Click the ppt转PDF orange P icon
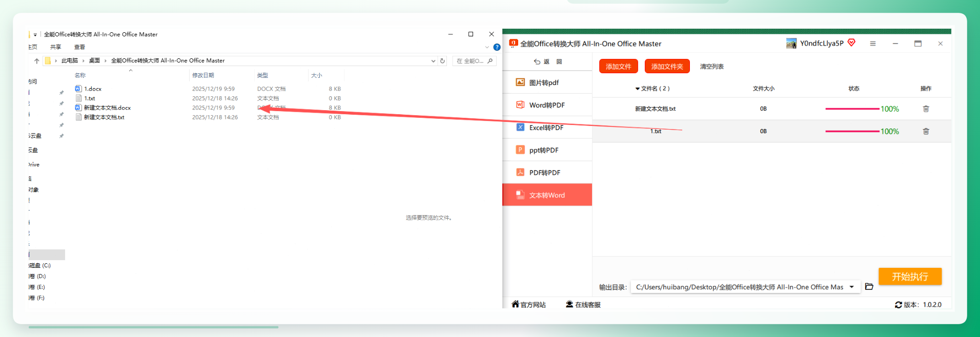This screenshot has height=337, width=980. (520, 150)
